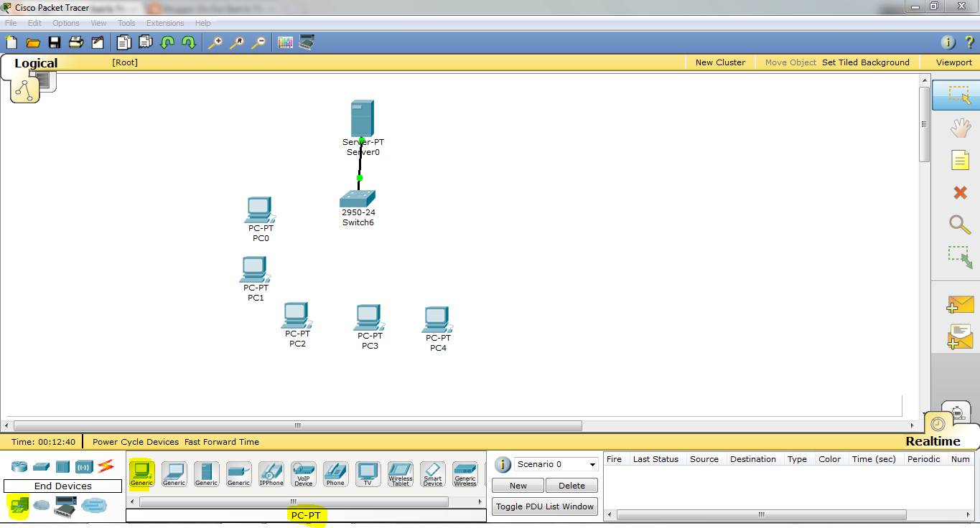Choose the Place Note tool
This screenshot has width=980, height=528.
pos(960,159)
